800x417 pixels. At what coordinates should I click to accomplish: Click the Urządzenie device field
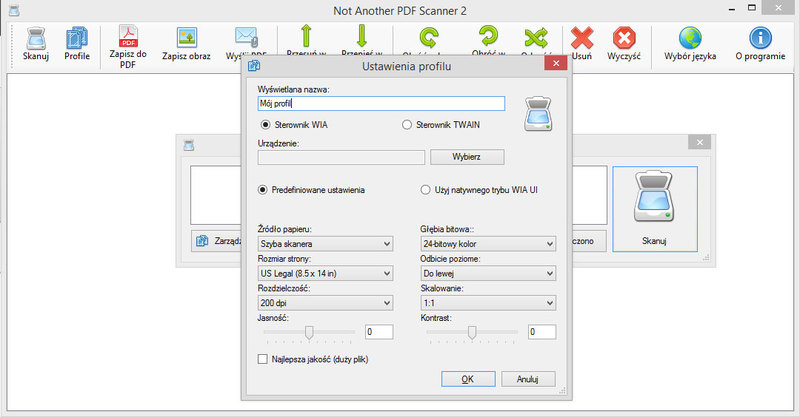pyautogui.click(x=341, y=157)
